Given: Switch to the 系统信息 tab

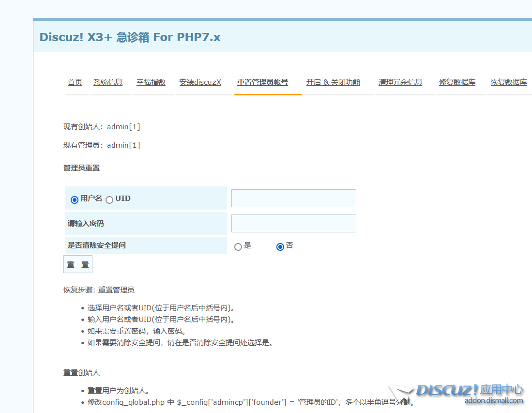Looking at the screenshot, I should pos(108,82).
